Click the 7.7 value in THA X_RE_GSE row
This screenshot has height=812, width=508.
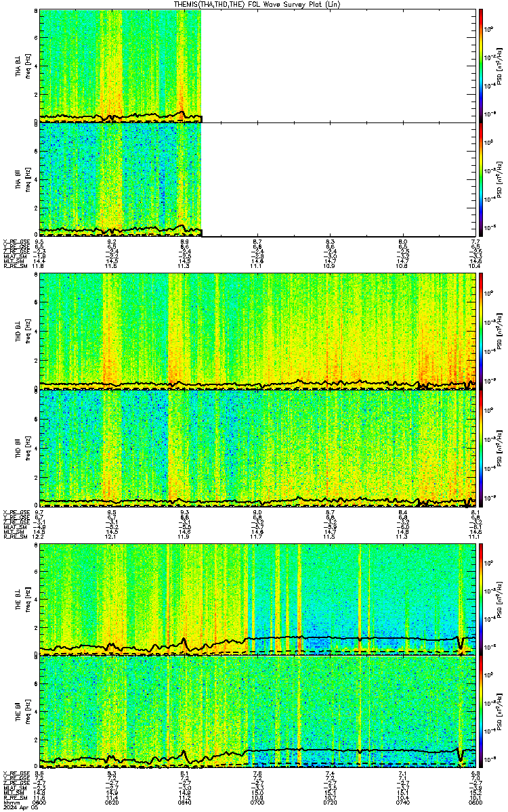475,241
